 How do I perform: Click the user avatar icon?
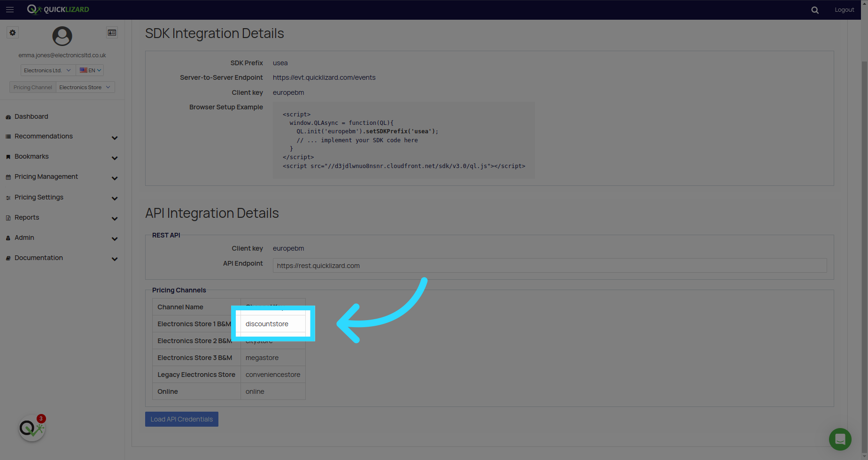click(62, 36)
